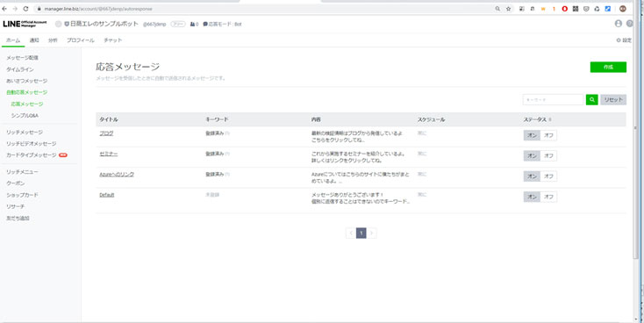The image size is (644, 323).
Task: Open カードタイプメッセージ in sidebar
Action: tap(32, 155)
